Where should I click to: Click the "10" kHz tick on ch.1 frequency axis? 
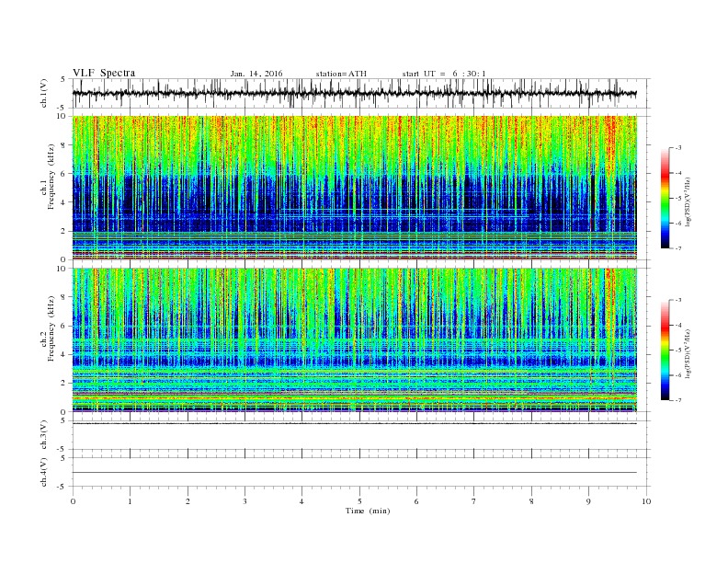(63, 116)
